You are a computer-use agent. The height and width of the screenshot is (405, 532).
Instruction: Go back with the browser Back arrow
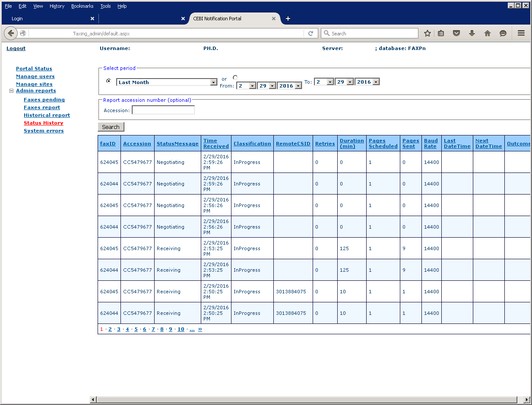[x=11, y=33]
